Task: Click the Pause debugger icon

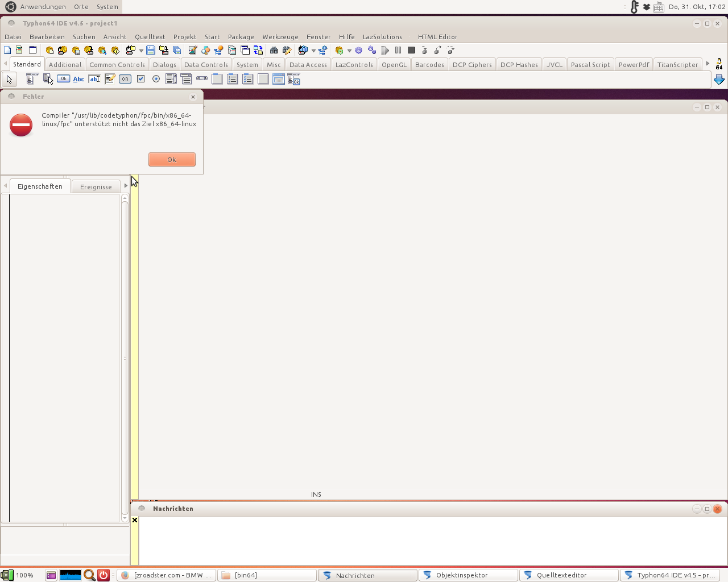Action: [398, 50]
